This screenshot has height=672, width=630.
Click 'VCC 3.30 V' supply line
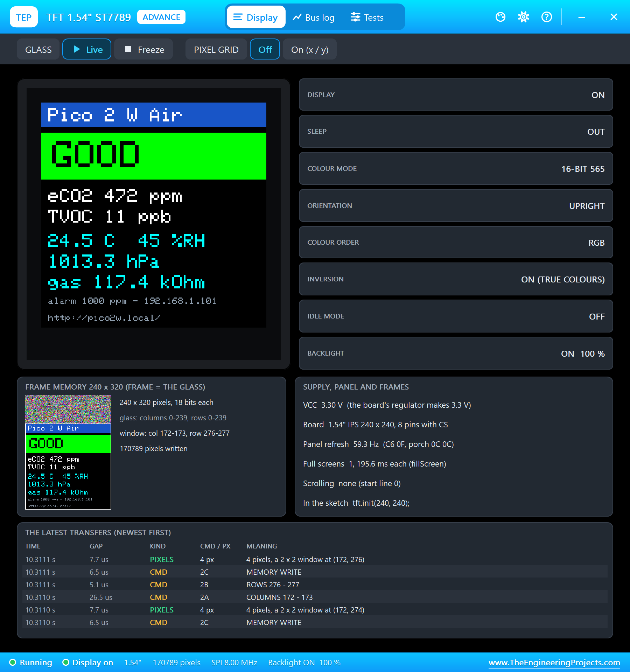tap(387, 405)
